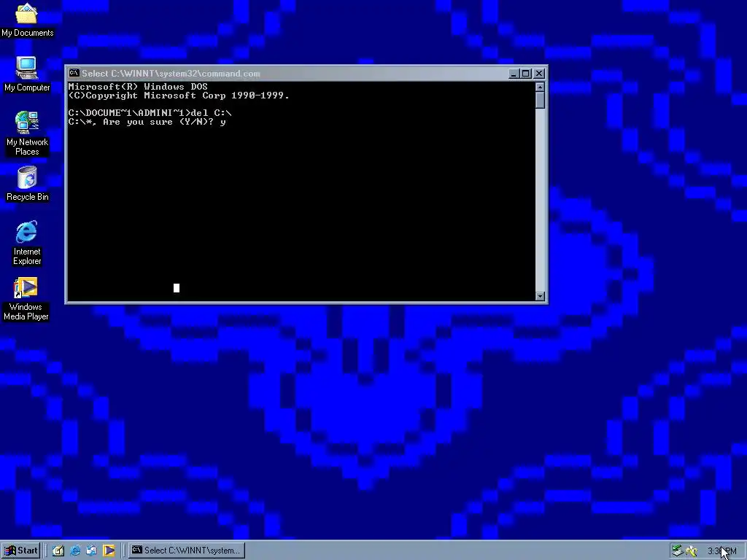Viewport: 747px width, 560px height.
Task: Minimize the command.com window
Action: click(x=514, y=74)
